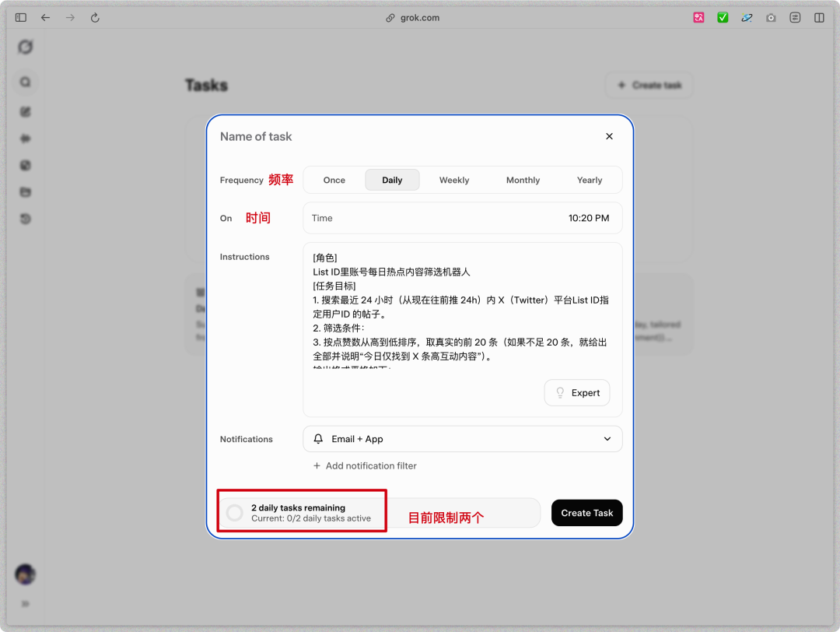Select the search icon in the sidebar
The image size is (840, 632).
coord(25,82)
